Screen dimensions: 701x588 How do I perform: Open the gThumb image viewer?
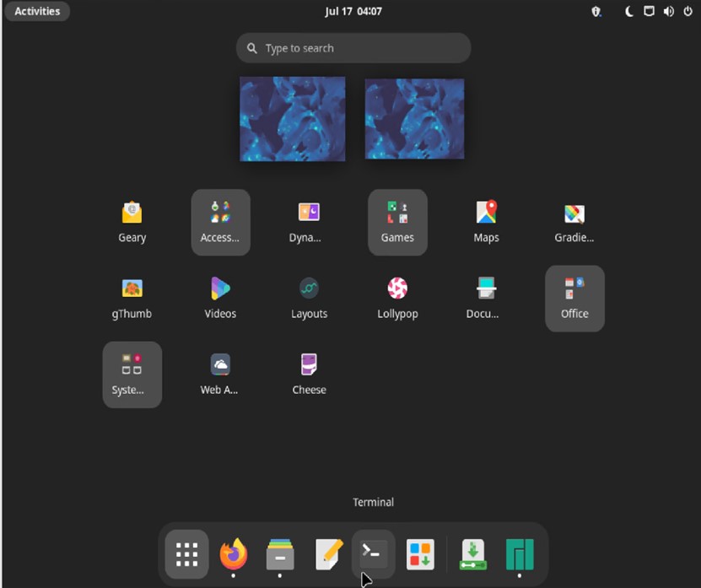pos(132,299)
